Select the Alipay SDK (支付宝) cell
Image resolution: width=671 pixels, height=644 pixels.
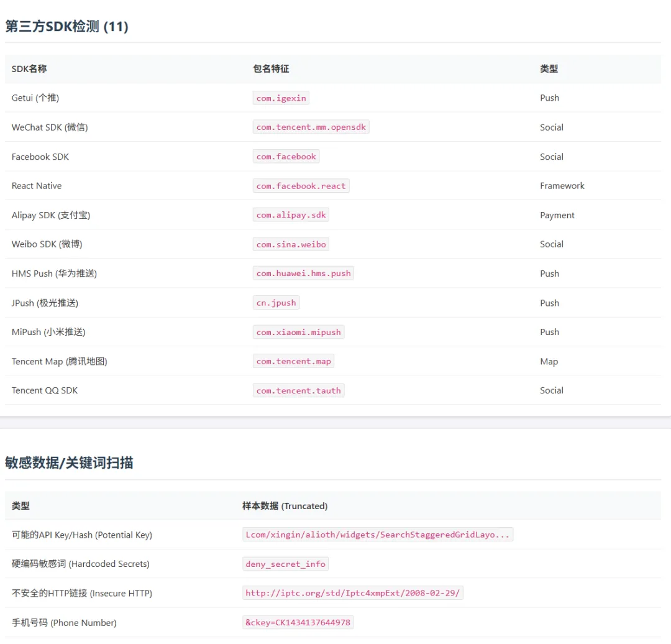pyautogui.click(x=51, y=215)
